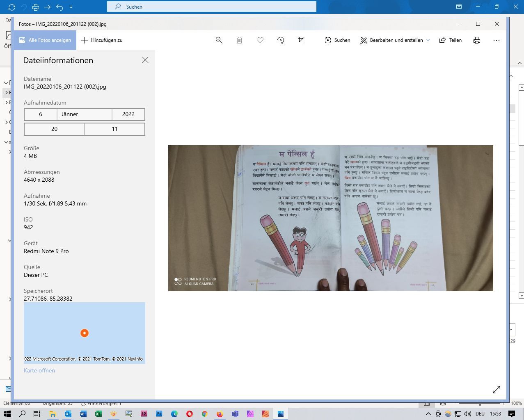
Task: Enter fullscreen with the diagonal arrows icon
Action: [497, 390]
